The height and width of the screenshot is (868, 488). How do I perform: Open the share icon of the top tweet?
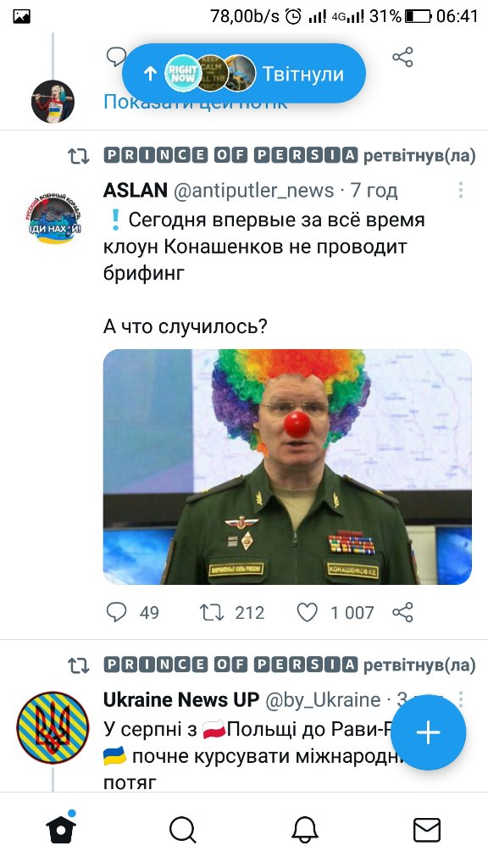click(402, 57)
